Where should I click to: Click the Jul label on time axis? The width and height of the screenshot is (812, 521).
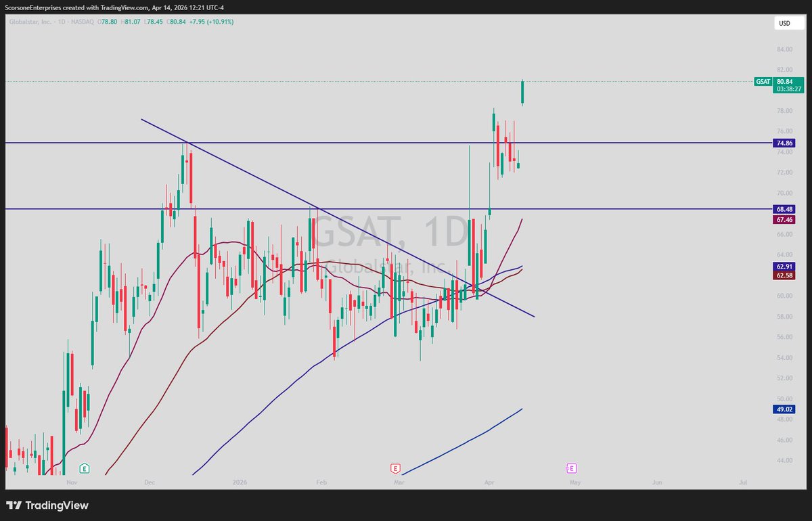click(744, 482)
